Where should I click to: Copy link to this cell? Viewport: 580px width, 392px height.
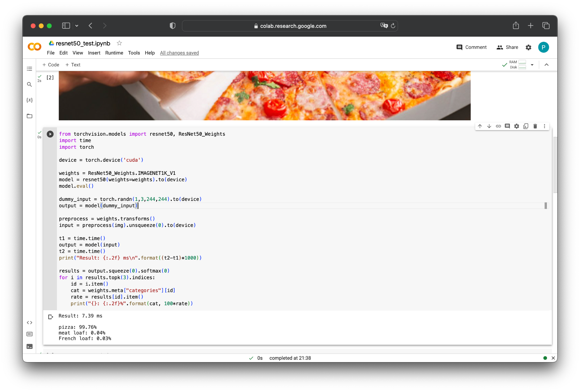(498, 126)
